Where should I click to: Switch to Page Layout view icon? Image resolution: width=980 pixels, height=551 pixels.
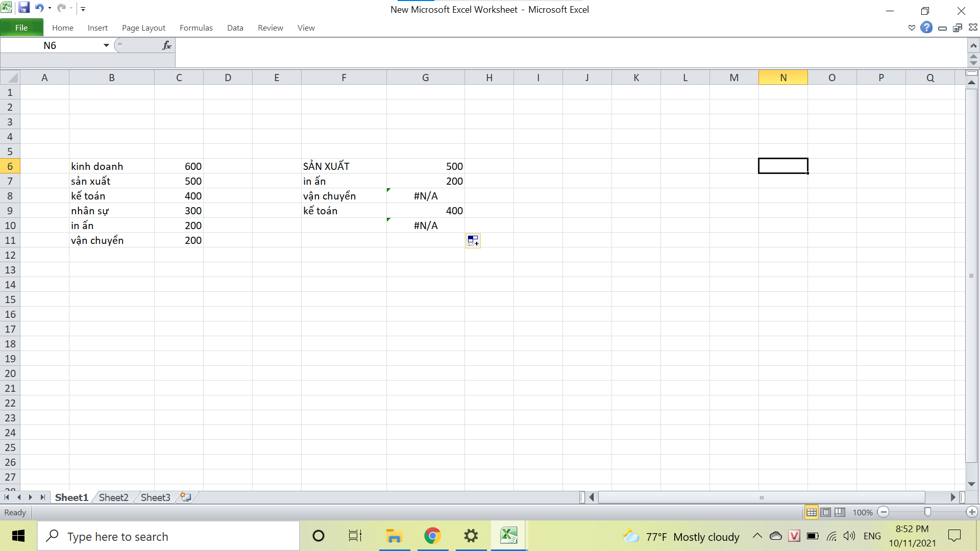click(x=826, y=512)
